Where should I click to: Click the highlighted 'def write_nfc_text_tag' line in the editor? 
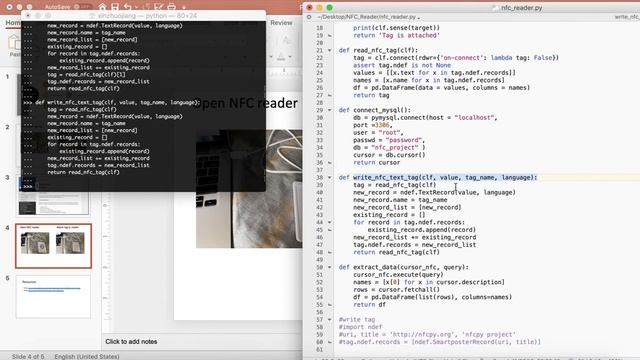coord(438,178)
